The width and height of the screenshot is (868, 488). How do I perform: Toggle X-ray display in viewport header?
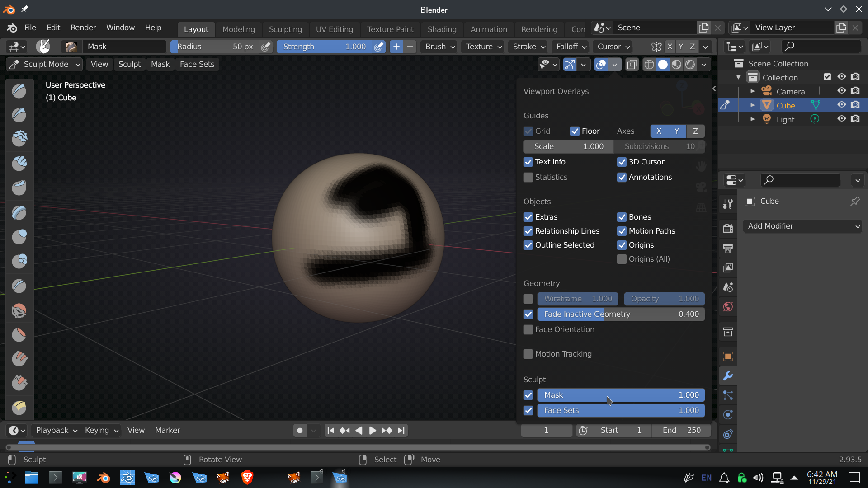click(x=632, y=65)
